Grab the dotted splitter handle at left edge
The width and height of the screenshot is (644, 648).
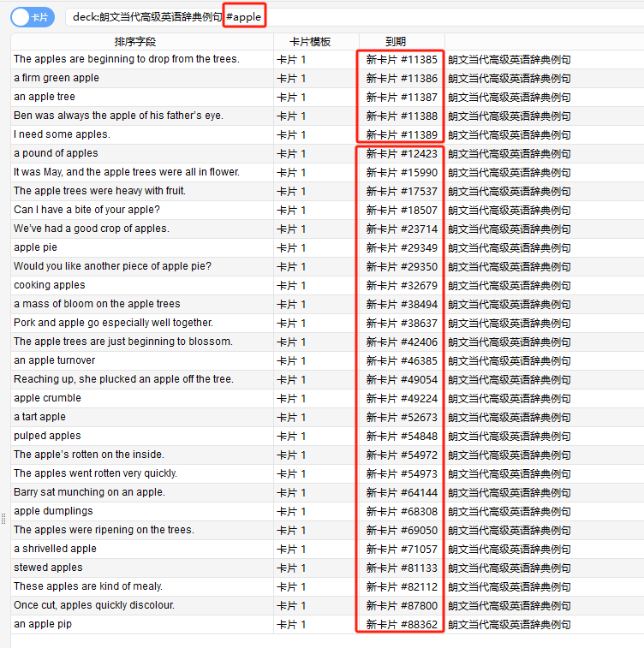3,519
